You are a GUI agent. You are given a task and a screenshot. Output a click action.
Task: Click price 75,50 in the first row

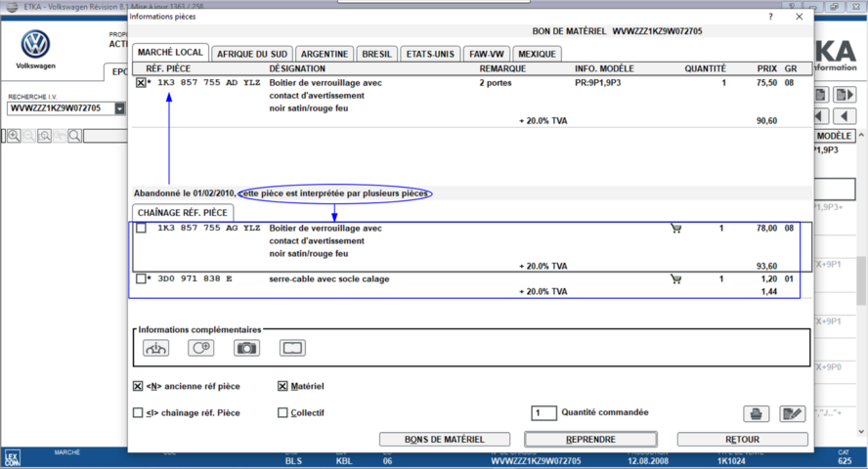click(766, 82)
